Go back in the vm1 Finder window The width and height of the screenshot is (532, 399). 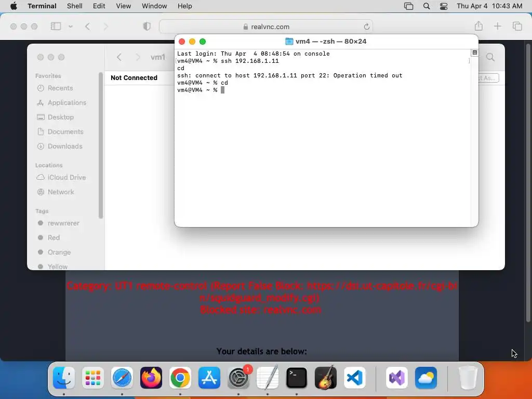[x=119, y=57]
